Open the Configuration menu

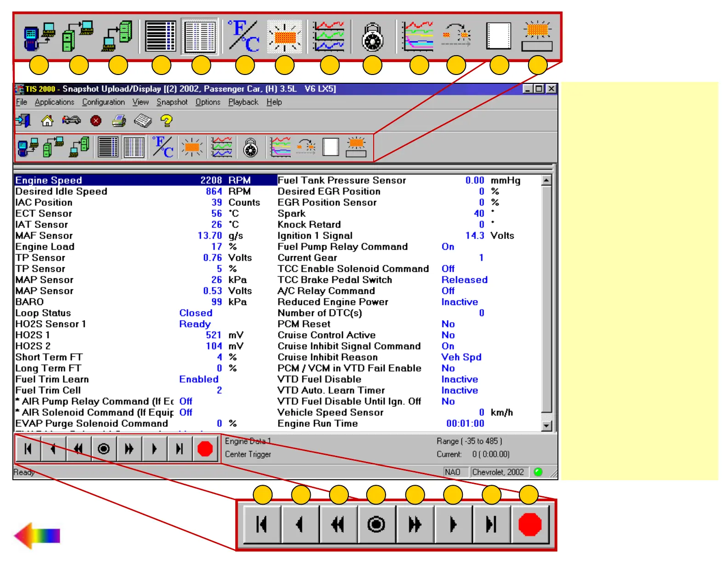point(103,102)
